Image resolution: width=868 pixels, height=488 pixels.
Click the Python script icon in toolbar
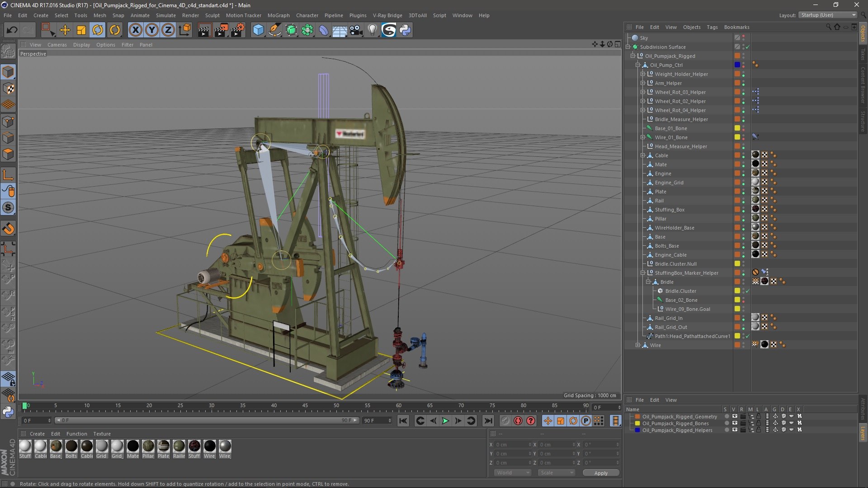coord(406,30)
